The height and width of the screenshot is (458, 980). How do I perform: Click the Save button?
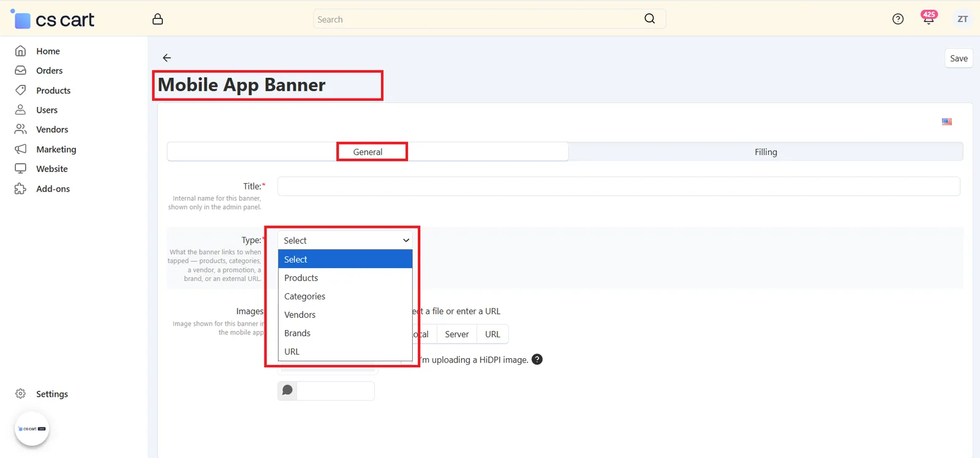tap(959, 58)
